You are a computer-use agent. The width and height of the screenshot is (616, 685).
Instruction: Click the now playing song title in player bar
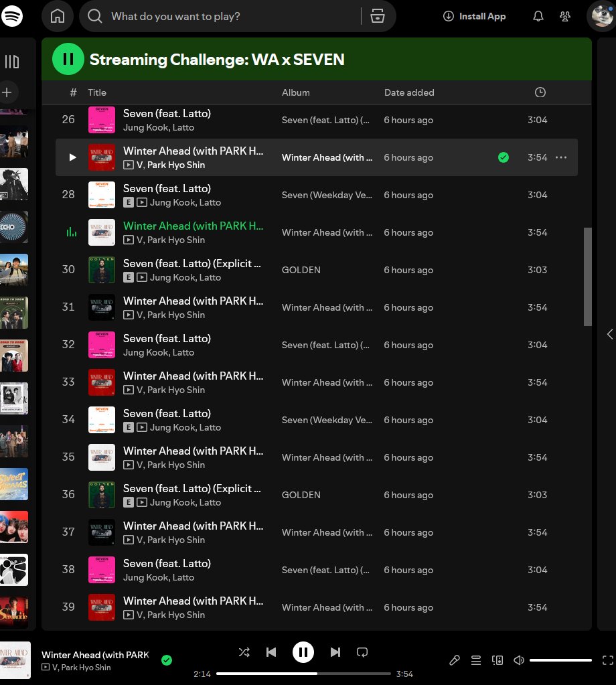(95, 655)
